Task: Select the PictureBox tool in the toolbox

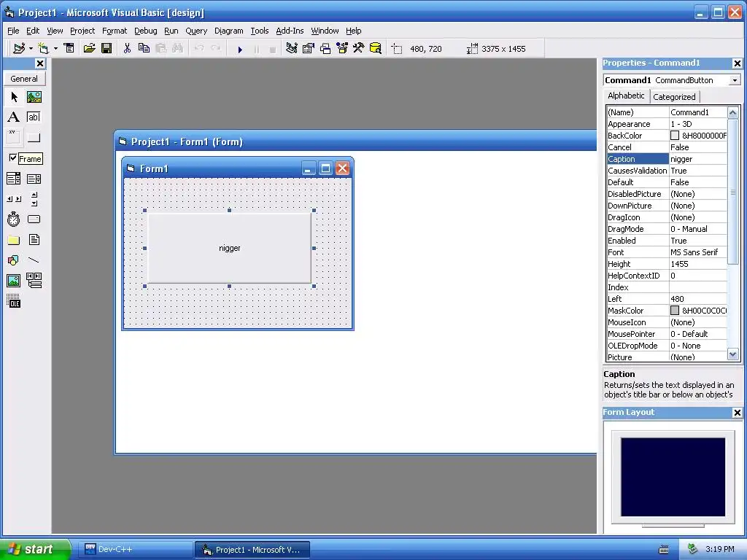Action: tap(34, 97)
